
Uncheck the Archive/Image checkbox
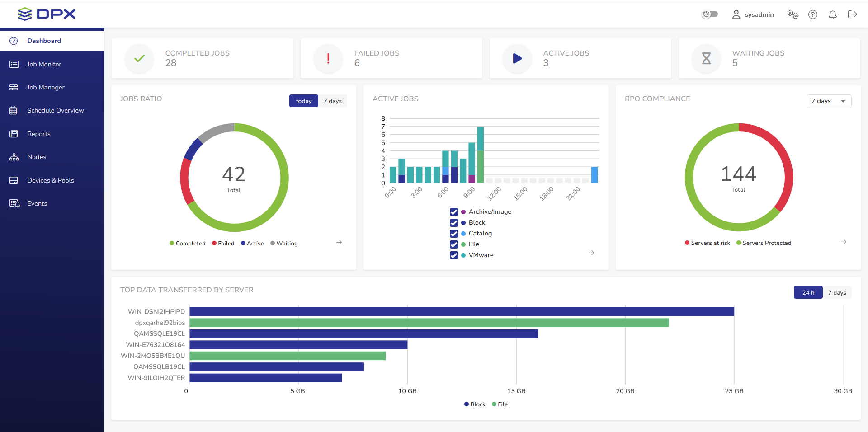pos(454,212)
